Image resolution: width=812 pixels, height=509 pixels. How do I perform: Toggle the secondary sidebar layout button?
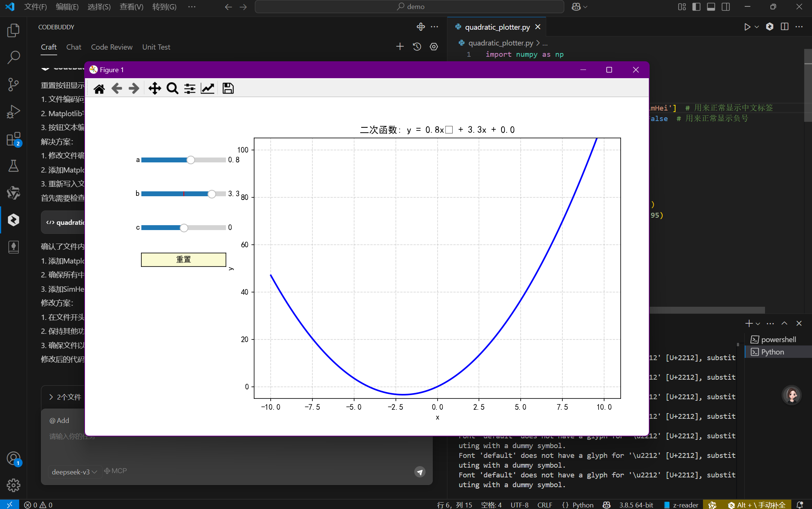point(726,7)
